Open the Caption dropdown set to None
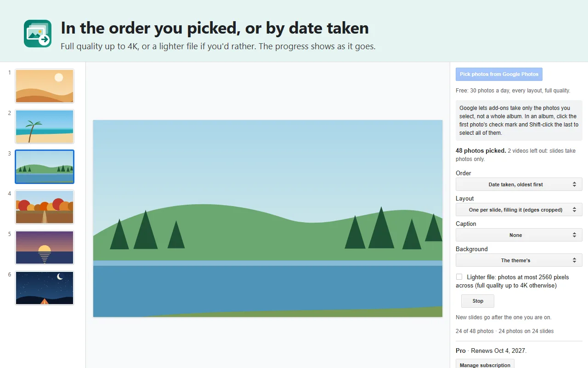 pyautogui.click(x=519, y=235)
